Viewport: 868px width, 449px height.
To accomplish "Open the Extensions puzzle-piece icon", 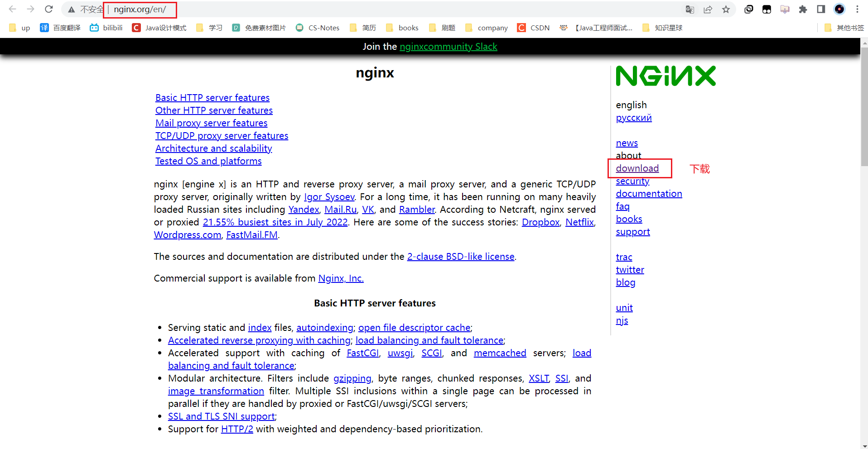I will click(803, 9).
